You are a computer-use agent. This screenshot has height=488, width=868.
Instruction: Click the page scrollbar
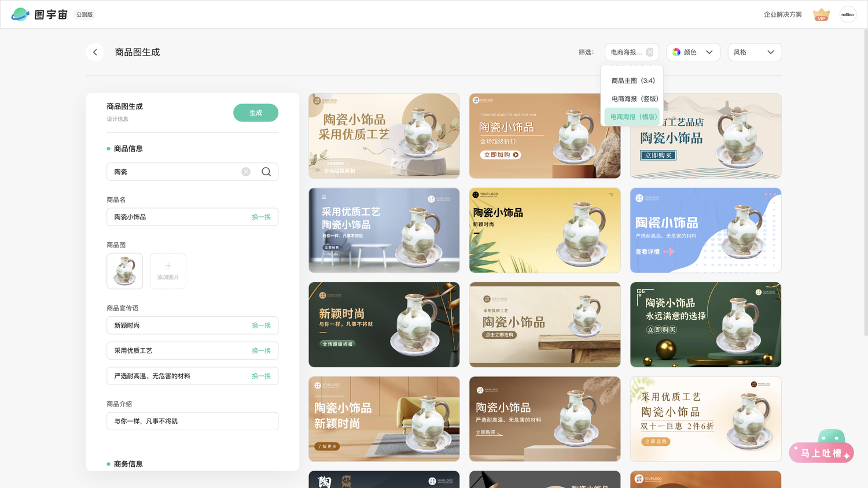coord(865,182)
